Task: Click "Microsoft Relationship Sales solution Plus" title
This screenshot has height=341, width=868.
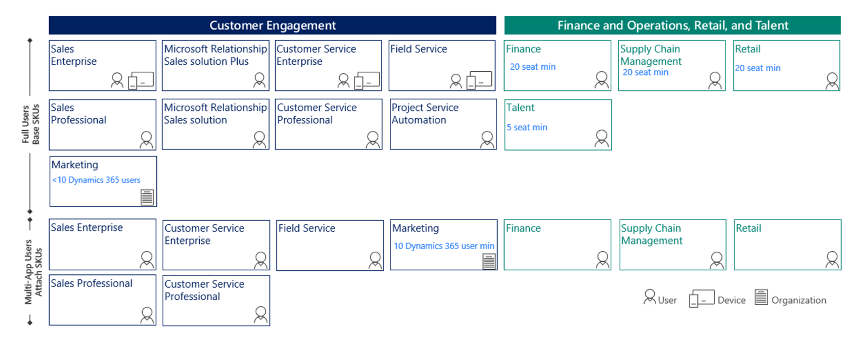Action: pos(216,55)
